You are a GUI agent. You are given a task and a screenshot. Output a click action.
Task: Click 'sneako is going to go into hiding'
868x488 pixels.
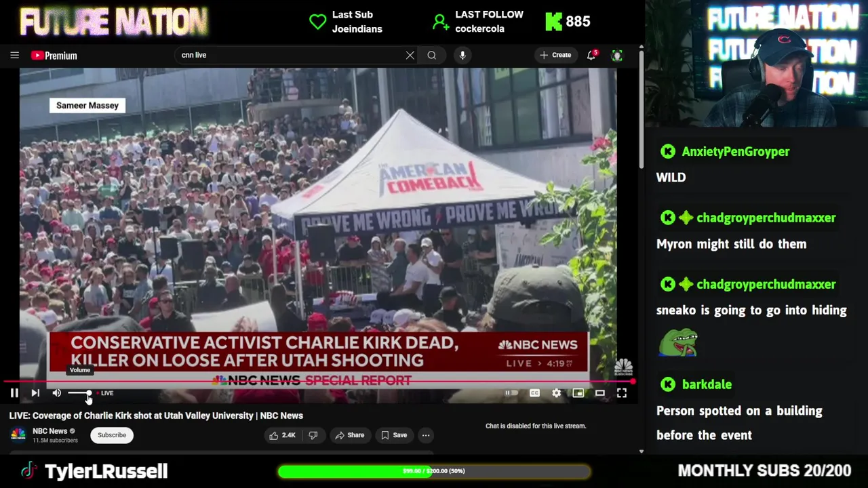(x=751, y=310)
